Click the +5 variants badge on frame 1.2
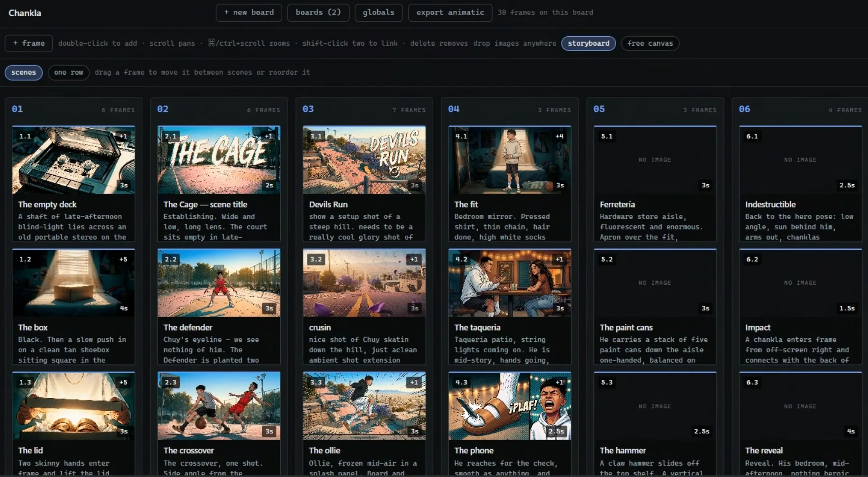 pyautogui.click(x=123, y=259)
